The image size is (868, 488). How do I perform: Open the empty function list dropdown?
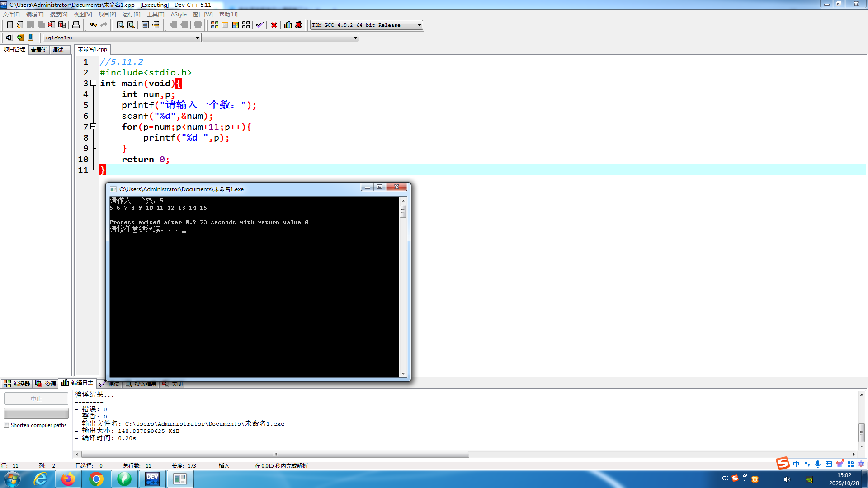click(355, 38)
